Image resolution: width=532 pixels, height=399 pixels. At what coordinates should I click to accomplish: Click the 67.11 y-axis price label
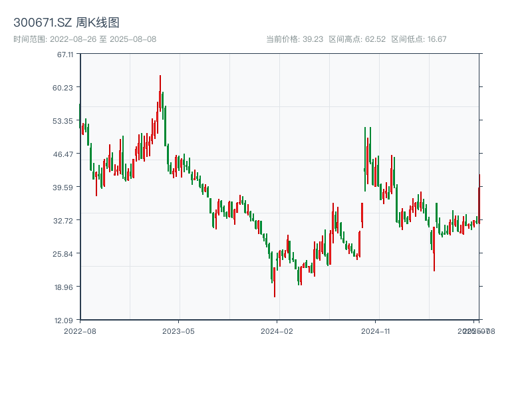pos(65,55)
